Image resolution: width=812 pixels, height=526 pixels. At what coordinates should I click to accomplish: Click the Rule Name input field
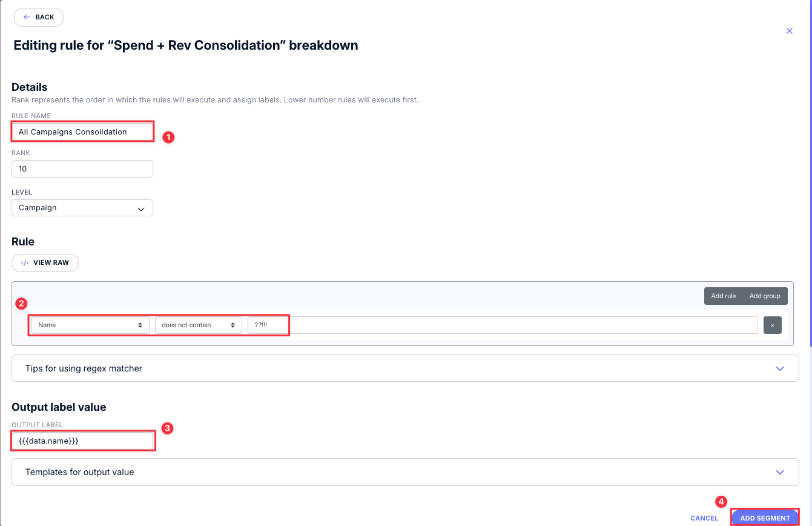[82, 131]
